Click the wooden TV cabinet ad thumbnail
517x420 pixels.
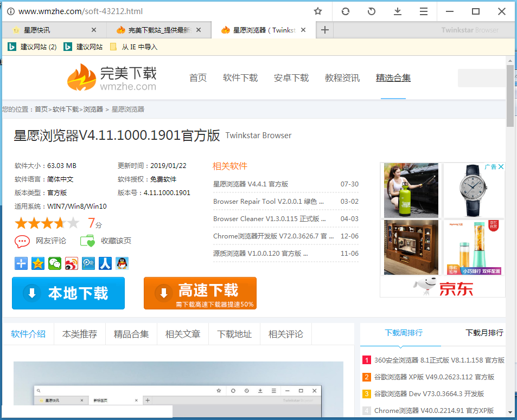coord(411,247)
